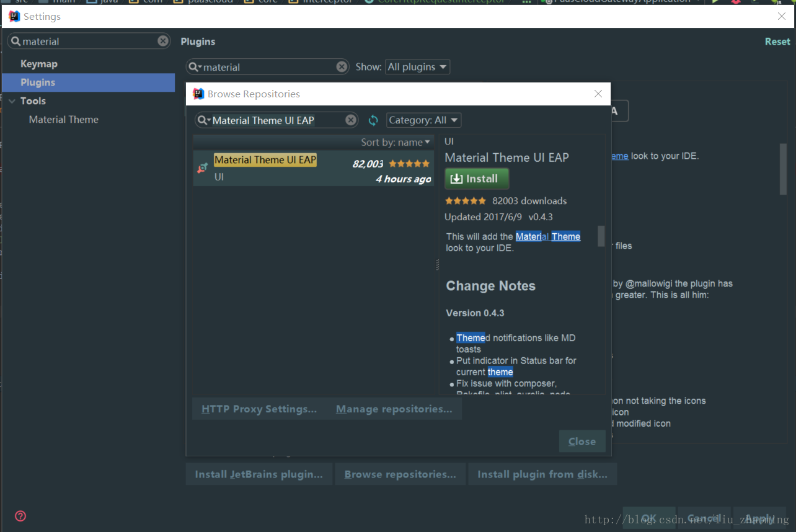Screen dimensions: 796x532
Task: Click the magnifier icon in Plugins search
Action: [195, 67]
